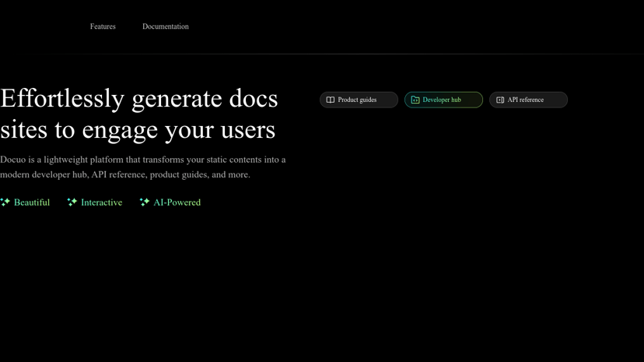This screenshot has width=644, height=362.
Task: Click the 'Interactive' feature label
Action: tap(101, 202)
